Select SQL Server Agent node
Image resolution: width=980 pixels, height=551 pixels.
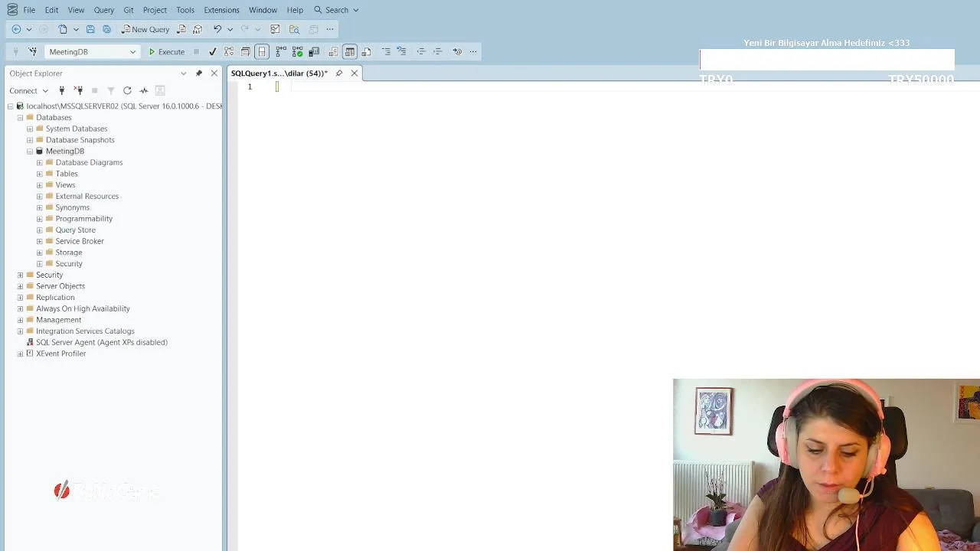pos(102,342)
